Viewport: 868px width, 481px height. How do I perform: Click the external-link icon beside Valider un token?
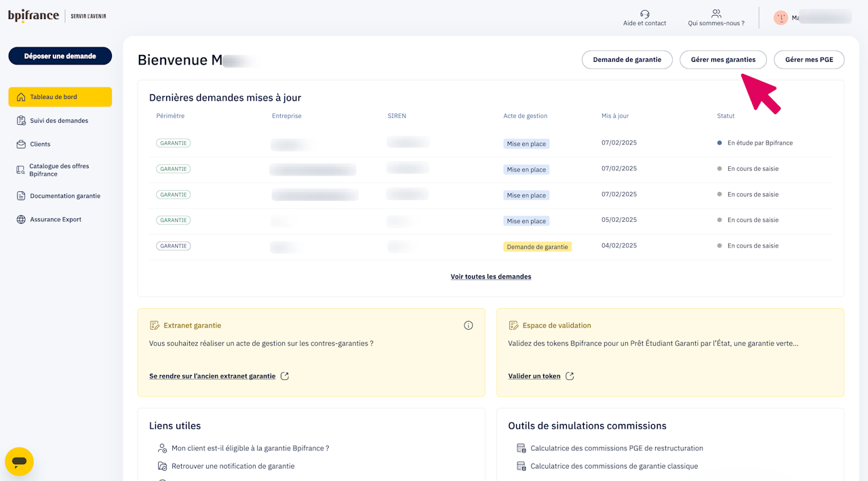570,376
